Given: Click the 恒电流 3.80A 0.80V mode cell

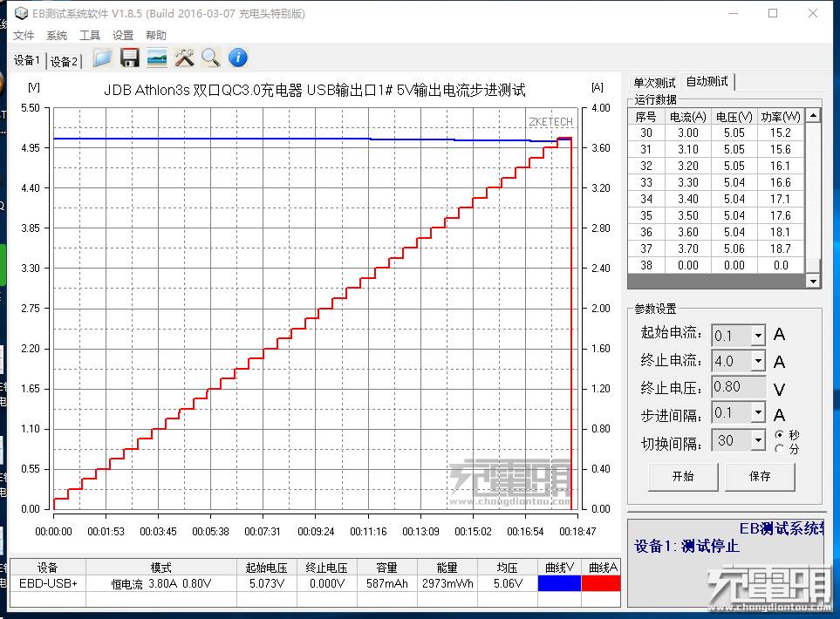Looking at the screenshot, I should click(x=161, y=583).
